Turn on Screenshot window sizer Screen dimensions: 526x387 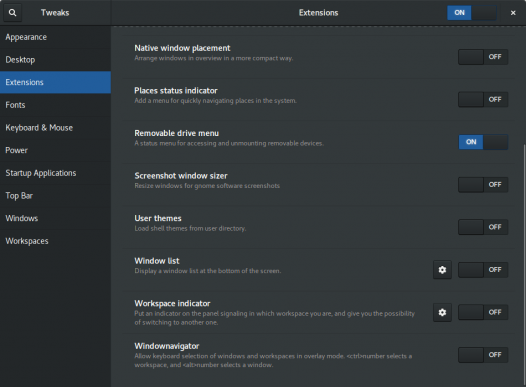pyautogui.click(x=483, y=184)
